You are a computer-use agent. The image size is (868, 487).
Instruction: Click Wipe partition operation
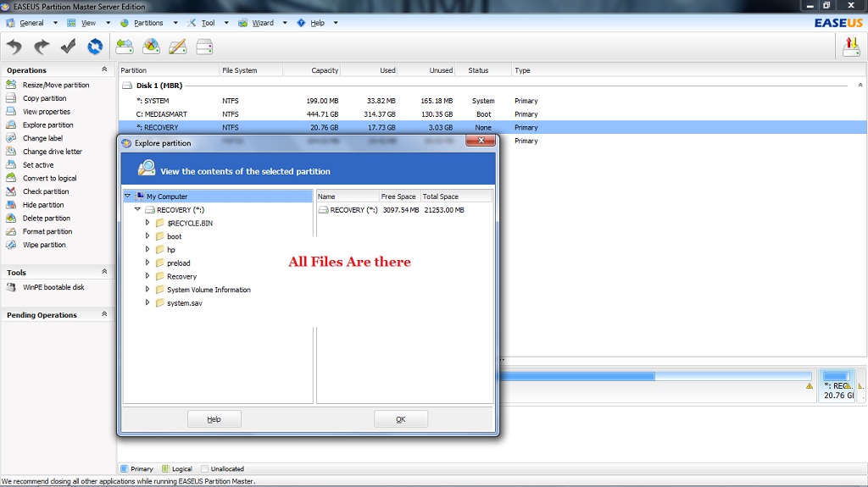coord(44,245)
